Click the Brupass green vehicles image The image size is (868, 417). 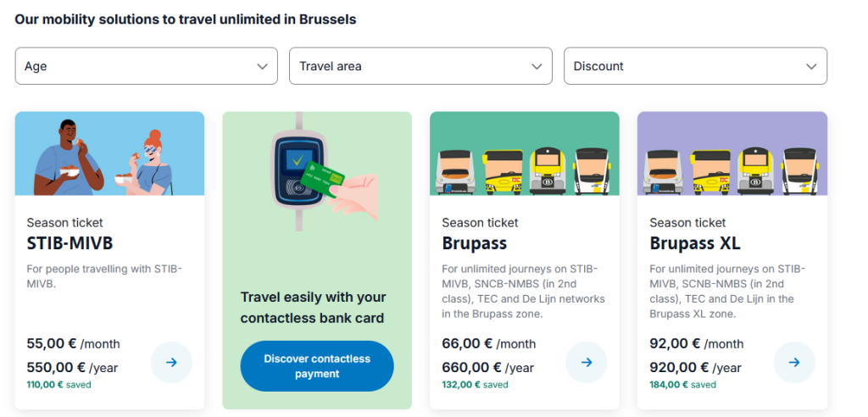pos(524,153)
